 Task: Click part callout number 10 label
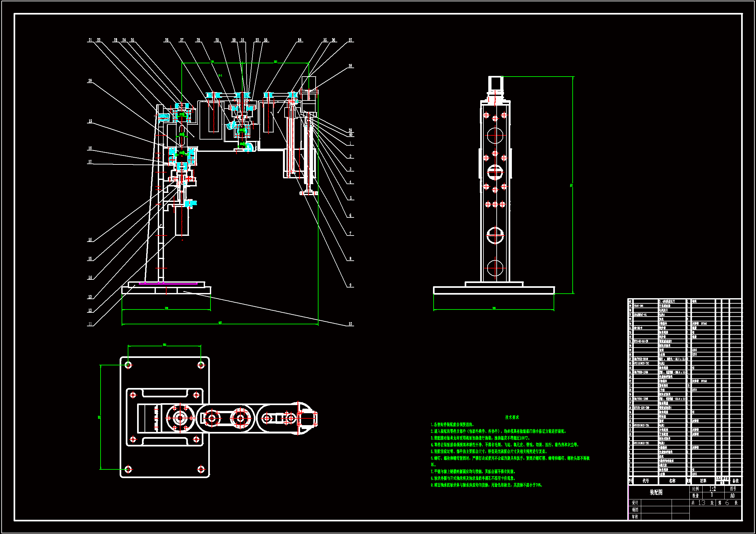pyautogui.click(x=350, y=324)
